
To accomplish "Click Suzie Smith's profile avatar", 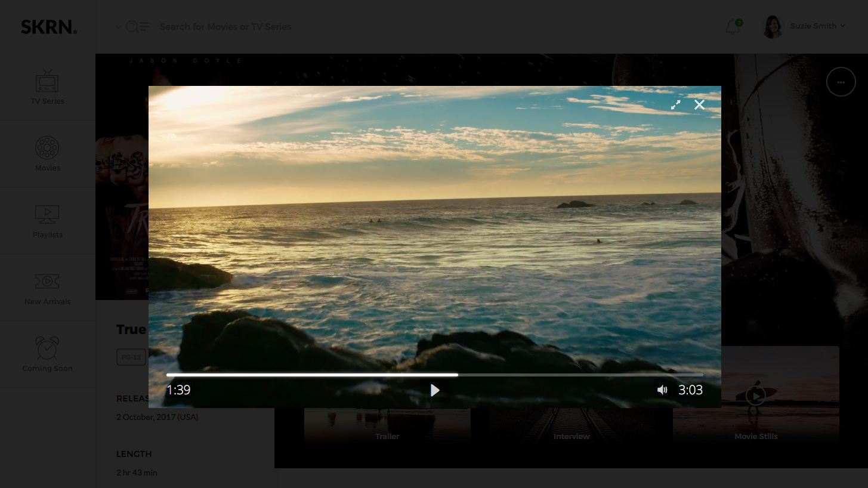I will coord(773,27).
